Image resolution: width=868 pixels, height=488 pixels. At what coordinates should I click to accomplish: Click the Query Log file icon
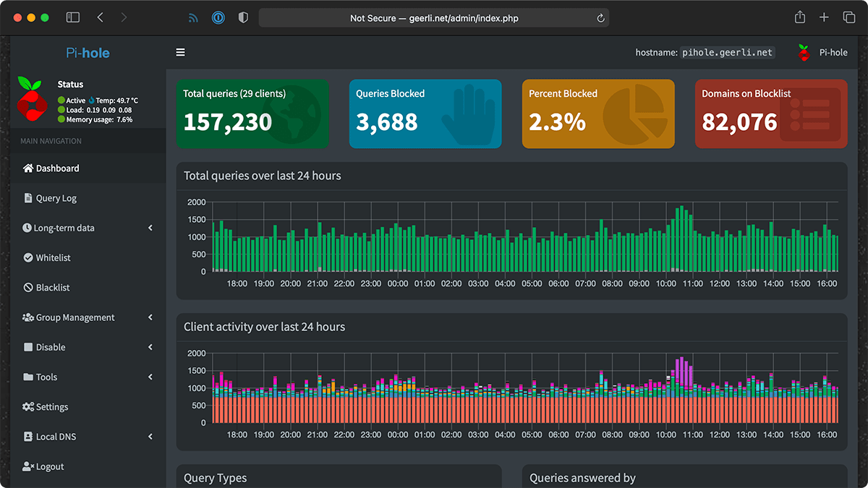[x=27, y=197]
